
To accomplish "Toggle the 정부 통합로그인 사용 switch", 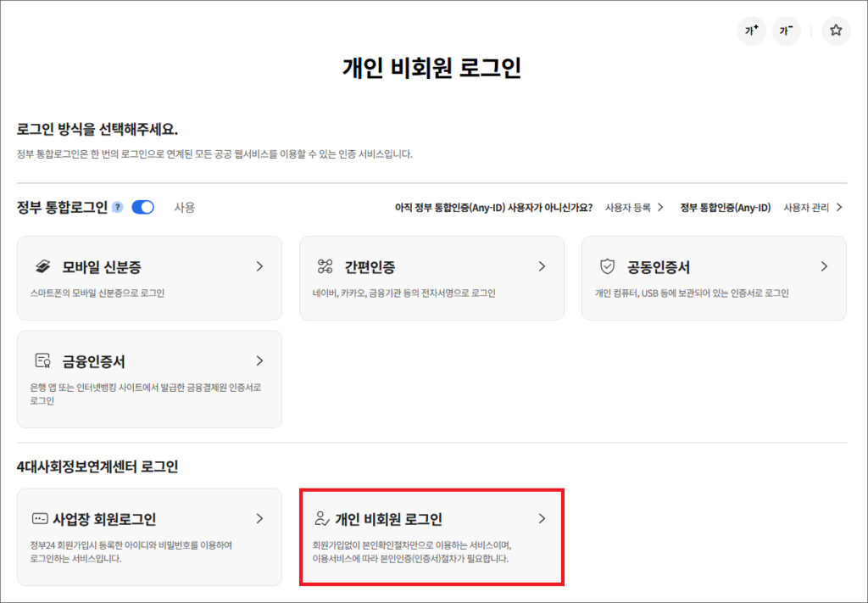I will coord(143,207).
